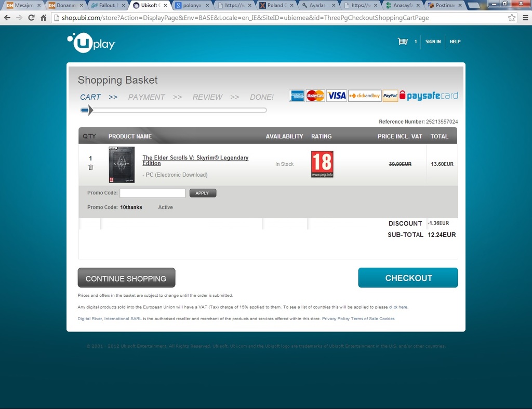Click the browser forward arrow
This screenshot has width=532, height=409.
19,18
